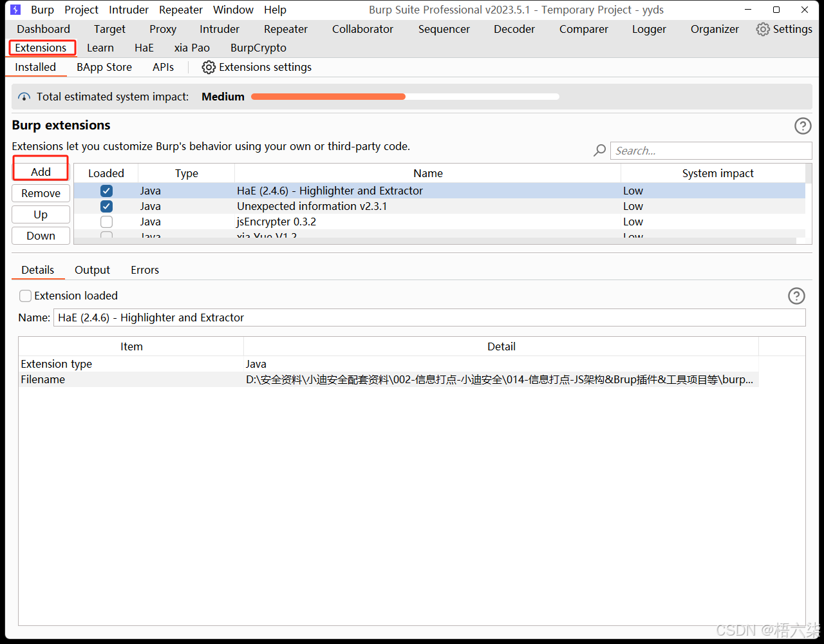Switch to the Proxy tab
Image resolution: width=824 pixels, height=644 pixels.
[x=163, y=29]
